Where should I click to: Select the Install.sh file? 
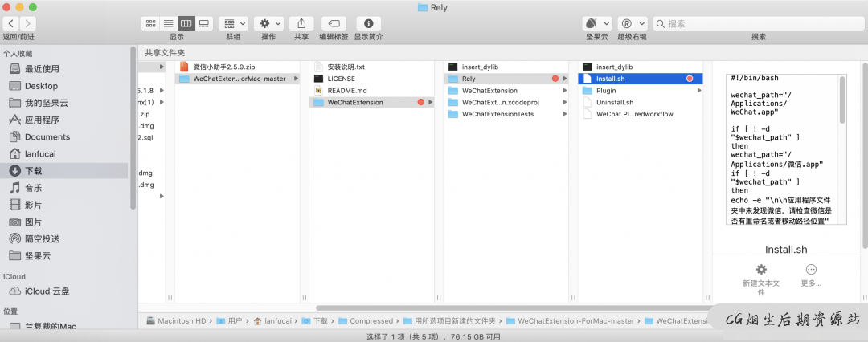(641, 79)
